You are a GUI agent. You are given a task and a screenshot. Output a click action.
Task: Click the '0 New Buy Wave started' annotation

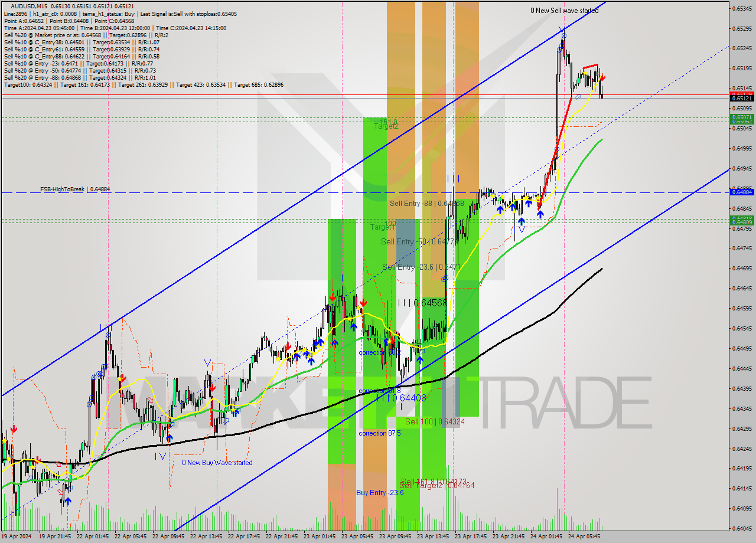pyautogui.click(x=217, y=463)
